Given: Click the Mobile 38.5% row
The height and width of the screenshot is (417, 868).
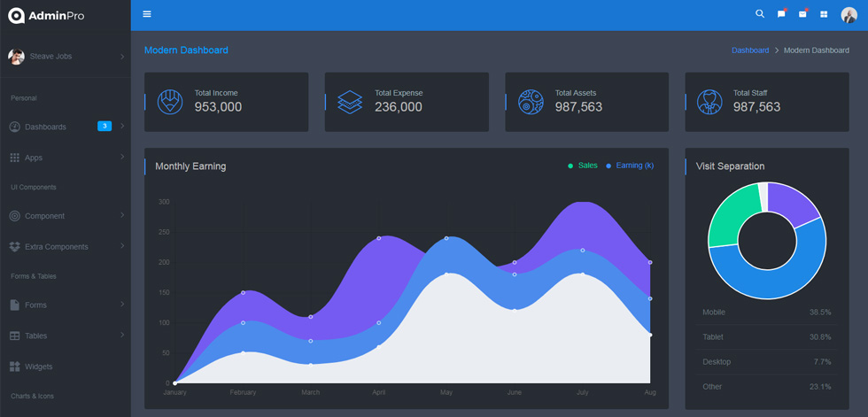Looking at the screenshot, I should click(767, 313).
